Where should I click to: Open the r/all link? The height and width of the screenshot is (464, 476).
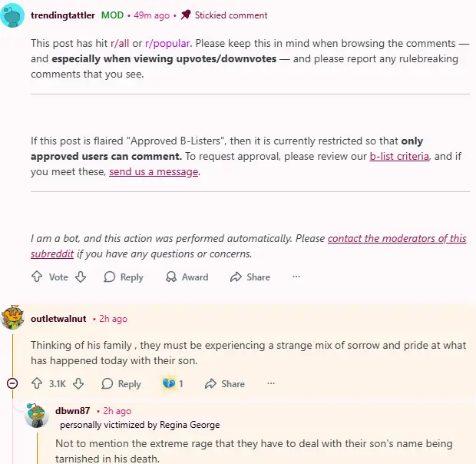pyautogui.click(x=121, y=43)
